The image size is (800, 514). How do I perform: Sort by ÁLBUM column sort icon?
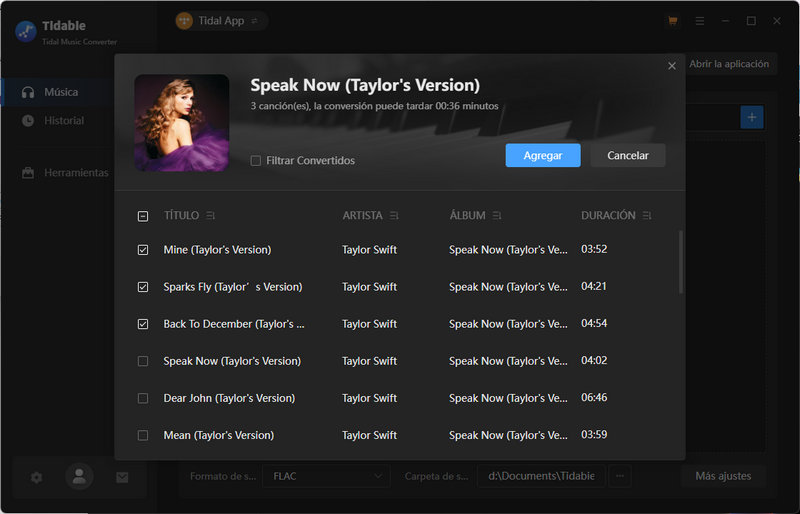(x=497, y=216)
